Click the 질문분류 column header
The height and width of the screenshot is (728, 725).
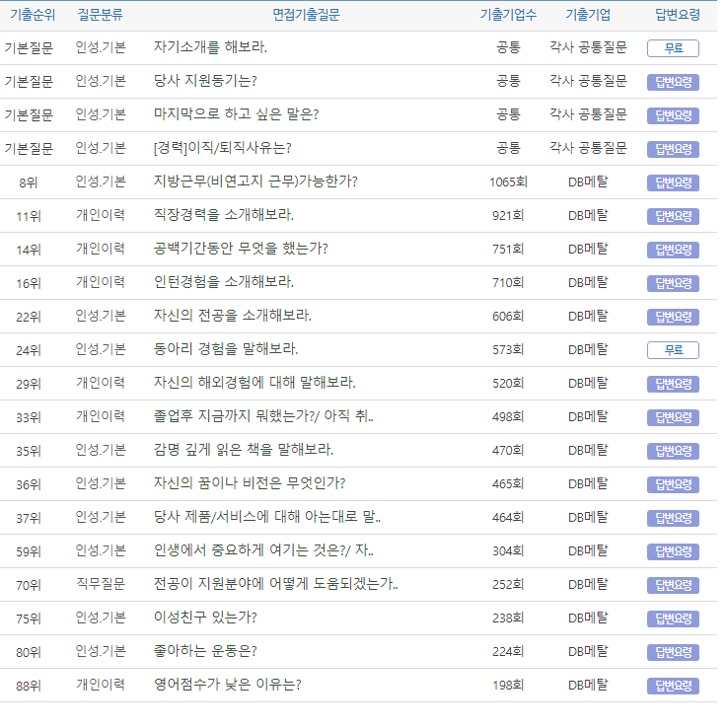[101, 15]
